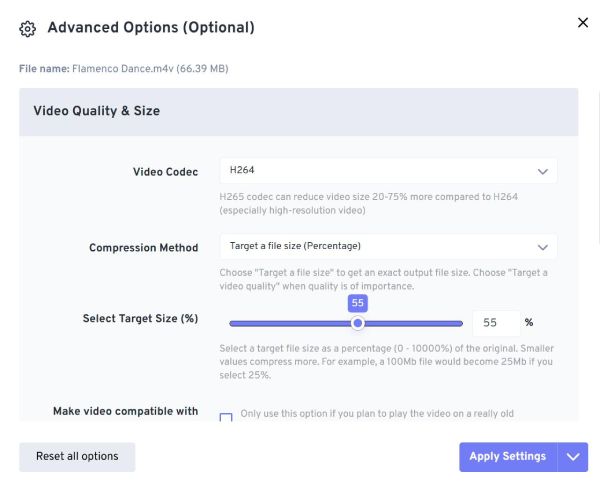Click the Video Quality & Size section header
This screenshot has width=600, height=486.
(298, 112)
